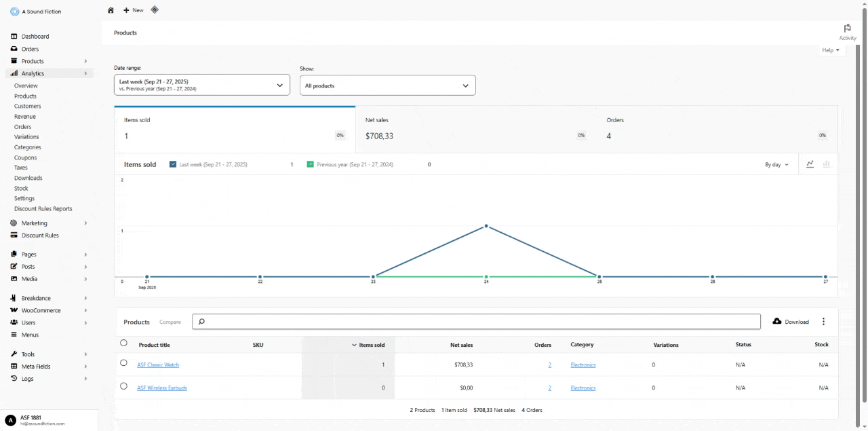Download the products report
868x431 pixels.
791,321
